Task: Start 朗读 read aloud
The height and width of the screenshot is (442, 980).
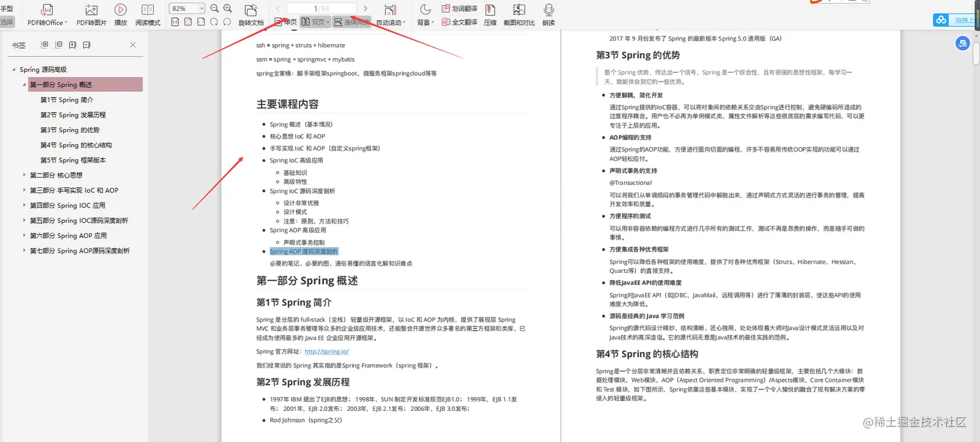Action: click(548, 15)
